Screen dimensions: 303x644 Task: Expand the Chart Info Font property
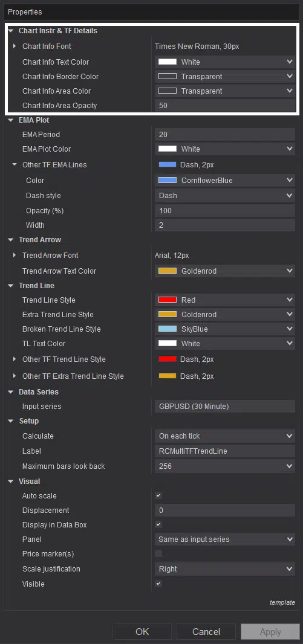pyautogui.click(x=15, y=47)
